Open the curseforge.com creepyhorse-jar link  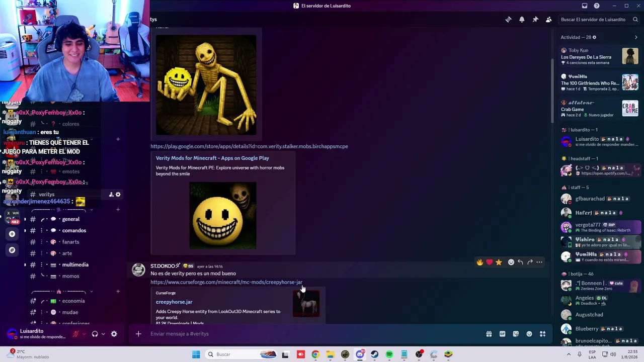point(226,282)
